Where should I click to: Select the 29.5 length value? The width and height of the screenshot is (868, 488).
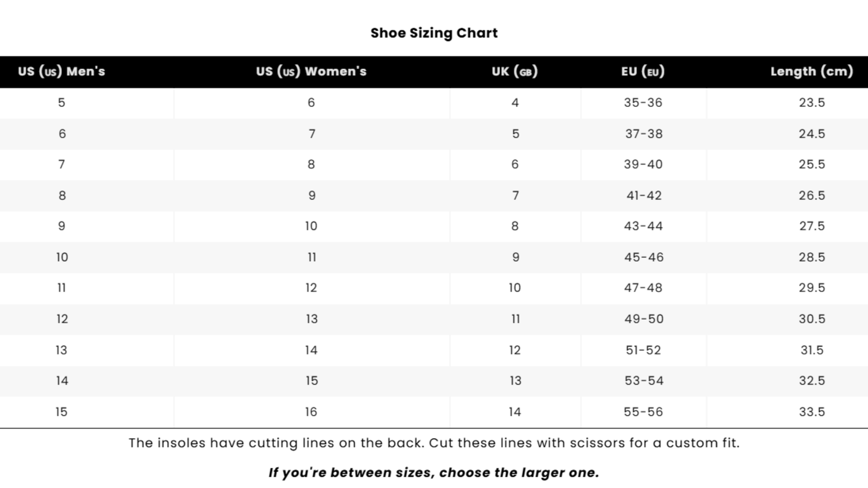click(812, 288)
